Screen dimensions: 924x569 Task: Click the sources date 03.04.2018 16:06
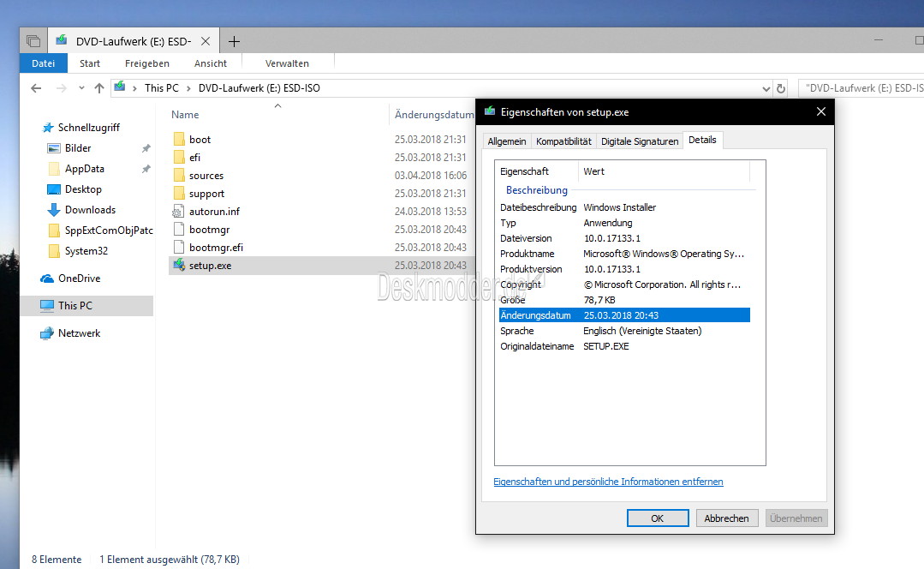click(x=431, y=176)
